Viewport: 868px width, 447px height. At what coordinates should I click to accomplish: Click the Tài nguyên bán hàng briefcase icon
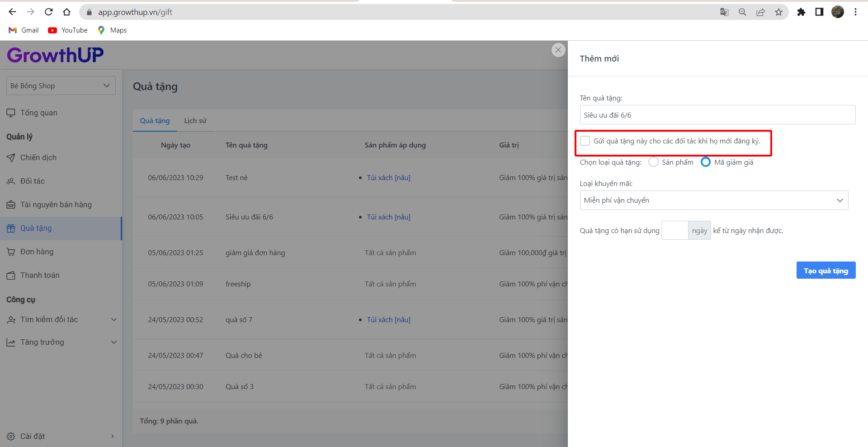pyautogui.click(x=11, y=204)
